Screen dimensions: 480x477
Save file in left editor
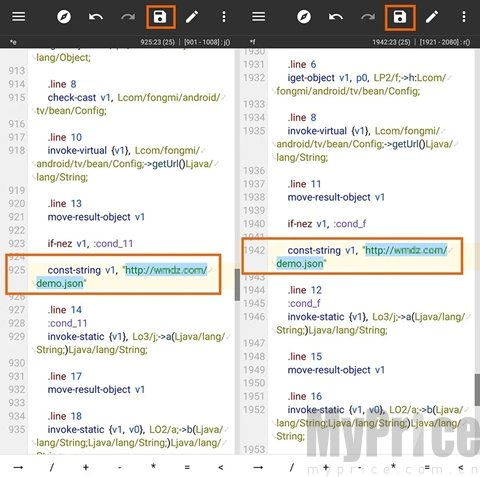(160, 16)
